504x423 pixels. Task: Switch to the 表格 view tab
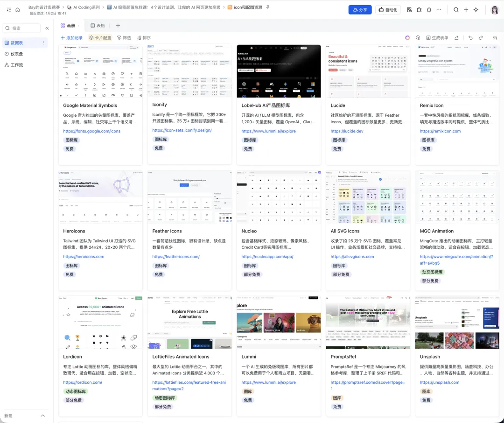point(98,26)
